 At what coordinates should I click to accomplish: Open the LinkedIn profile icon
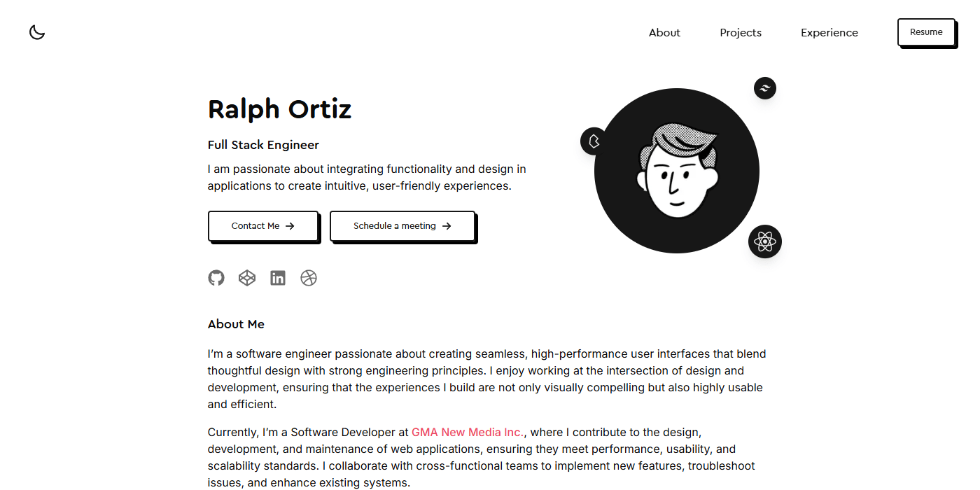278,278
